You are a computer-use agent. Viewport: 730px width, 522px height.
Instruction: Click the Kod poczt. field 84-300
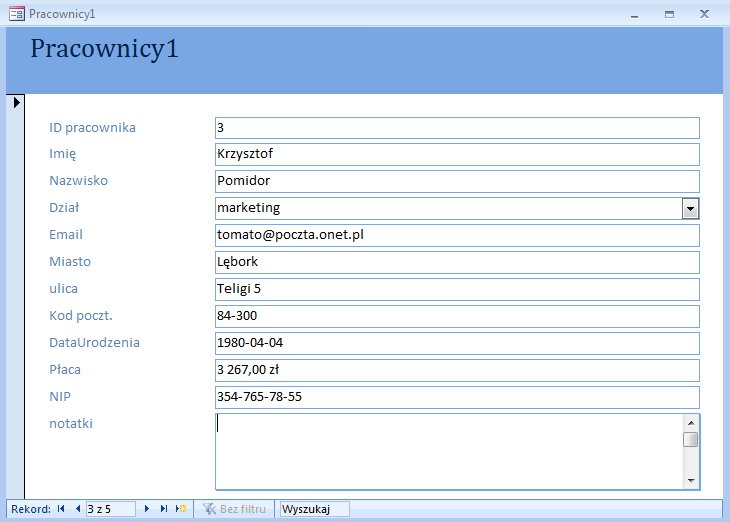coord(457,316)
